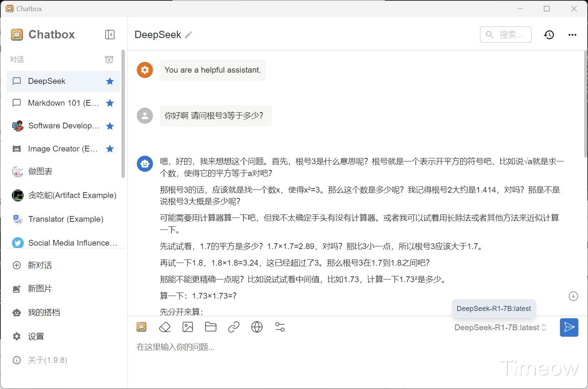The height and width of the screenshot is (389, 588).
Task: Open the Social Media Influencer conversation
Action: tap(63, 243)
